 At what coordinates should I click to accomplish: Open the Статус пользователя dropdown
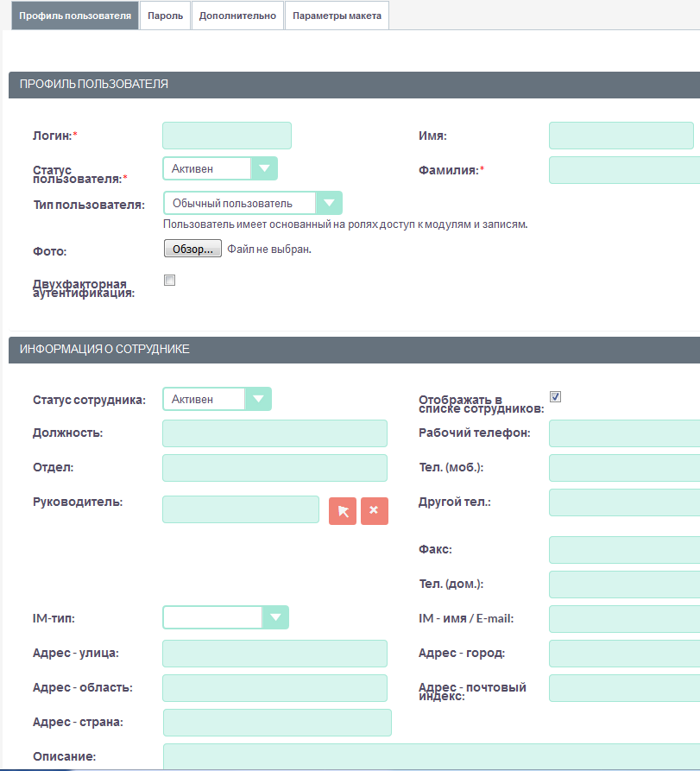[x=220, y=169]
